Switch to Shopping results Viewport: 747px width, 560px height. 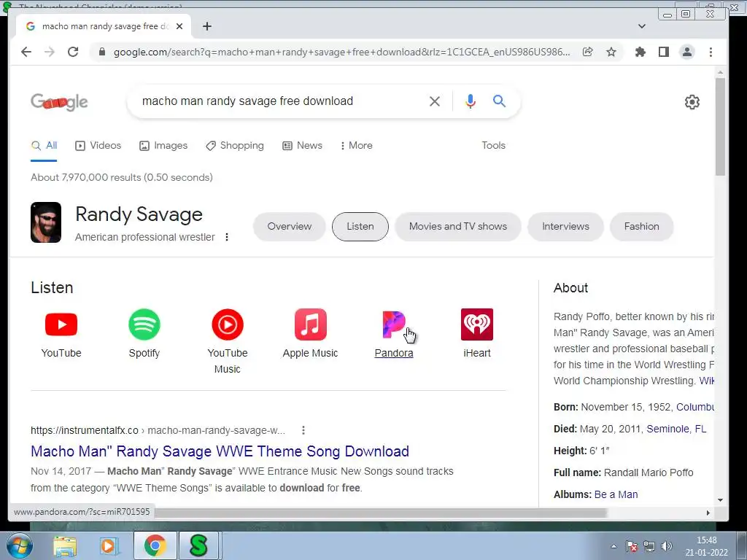click(234, 145)
